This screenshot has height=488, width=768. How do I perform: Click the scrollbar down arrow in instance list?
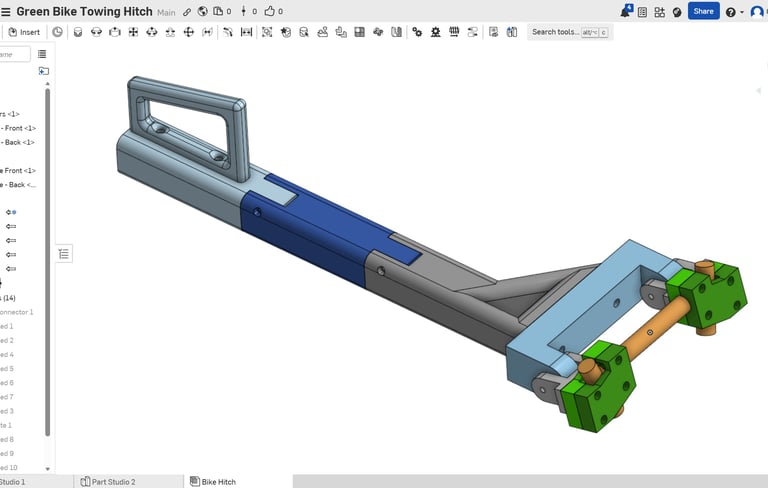[x=48, y=469]
